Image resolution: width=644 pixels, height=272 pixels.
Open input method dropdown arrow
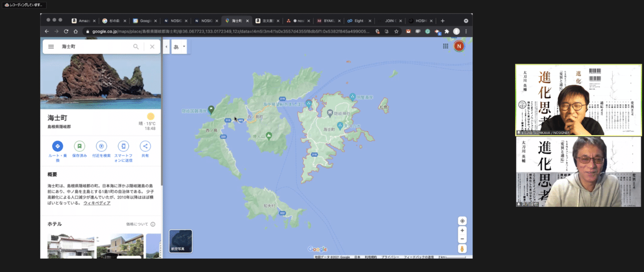[x=184, y=47]
